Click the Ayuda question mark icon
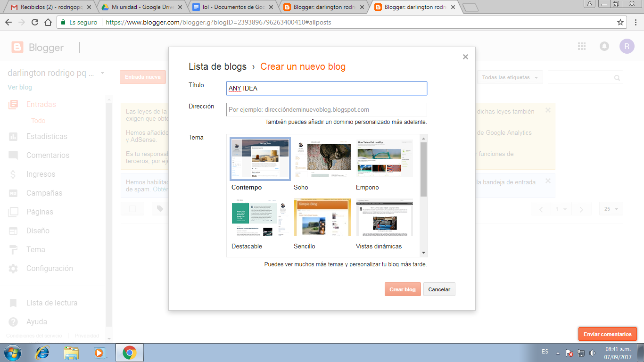The height and width of the screenshot is (362, 644). point(13,321)
